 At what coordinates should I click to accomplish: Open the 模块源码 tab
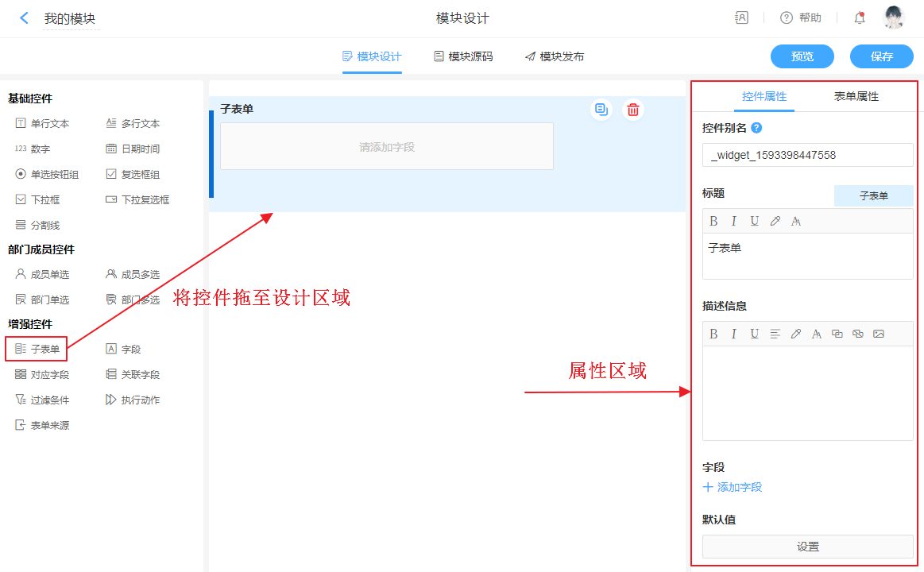click(462, 57)
